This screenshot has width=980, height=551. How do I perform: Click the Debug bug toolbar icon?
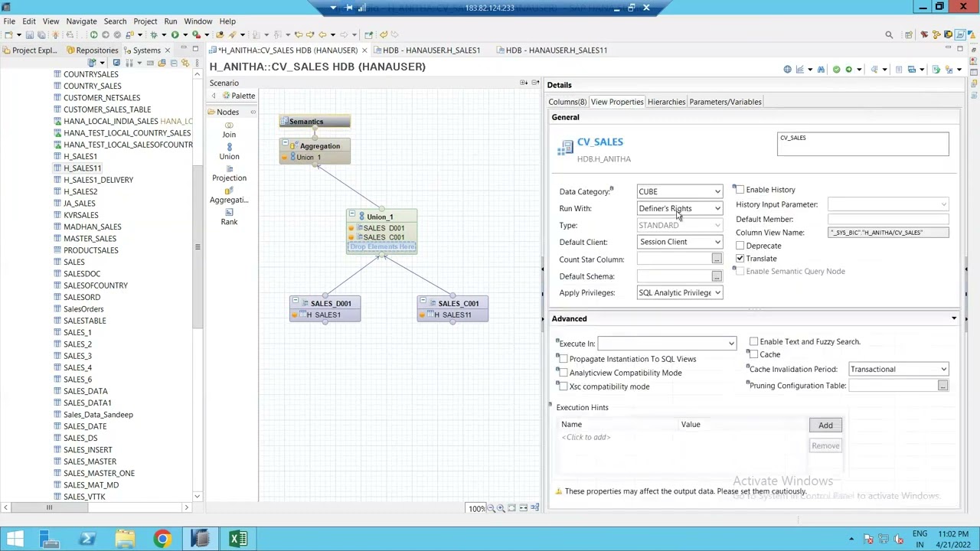point(153,34)
